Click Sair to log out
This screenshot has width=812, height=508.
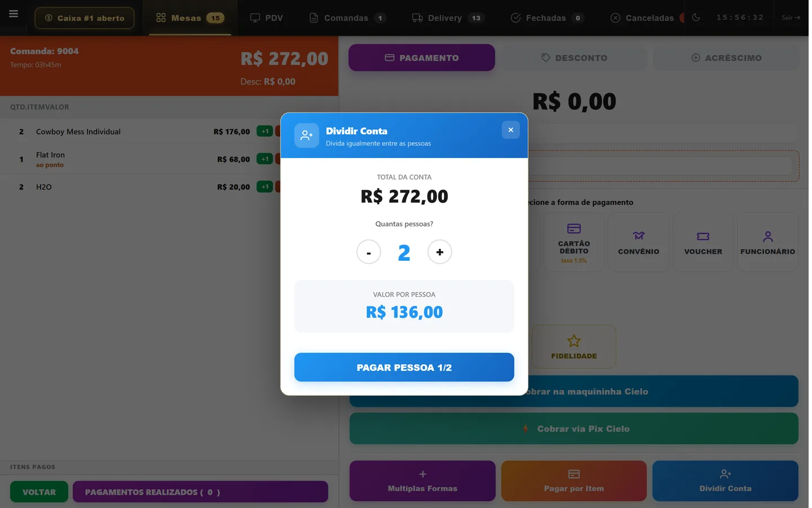[791, 18]
